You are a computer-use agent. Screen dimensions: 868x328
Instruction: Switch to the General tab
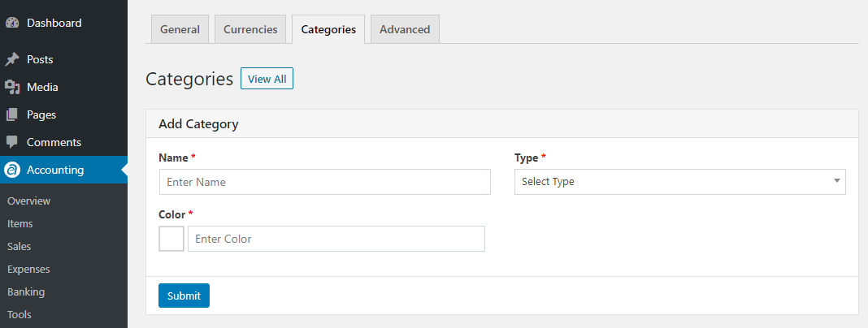click(180, 29)
